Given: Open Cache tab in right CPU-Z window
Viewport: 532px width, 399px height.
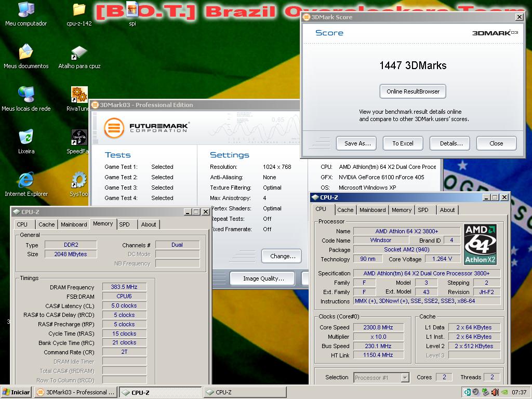Looking at the screenshot, I should tap(345, 210).
